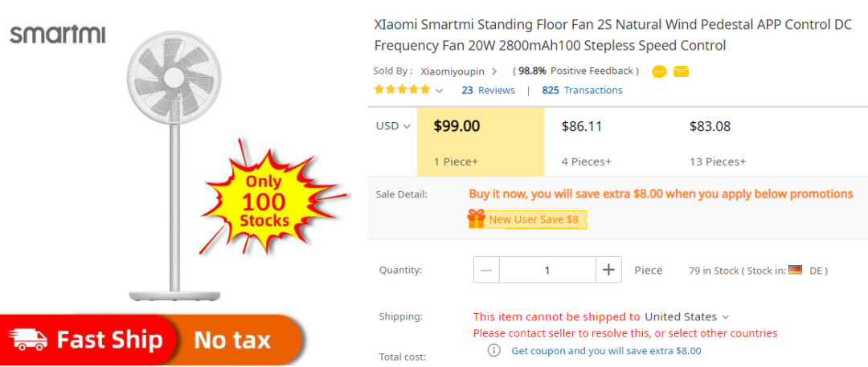The image size is (868, 367).
Task: Increase quantity with the plus button
Action: (608, 270)
